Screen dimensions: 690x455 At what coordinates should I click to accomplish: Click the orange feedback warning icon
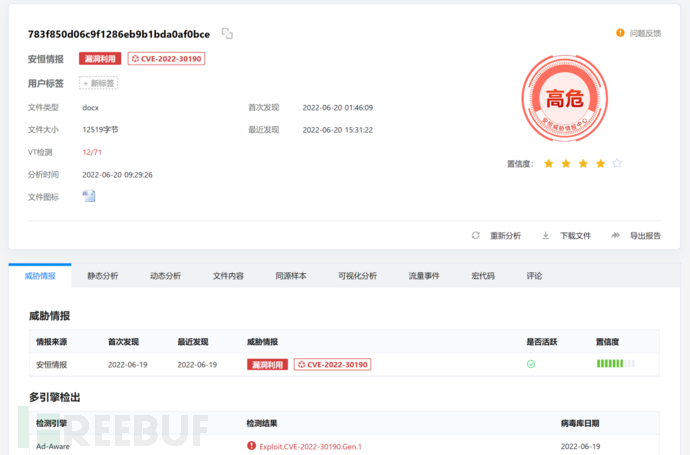click(620, 33)
